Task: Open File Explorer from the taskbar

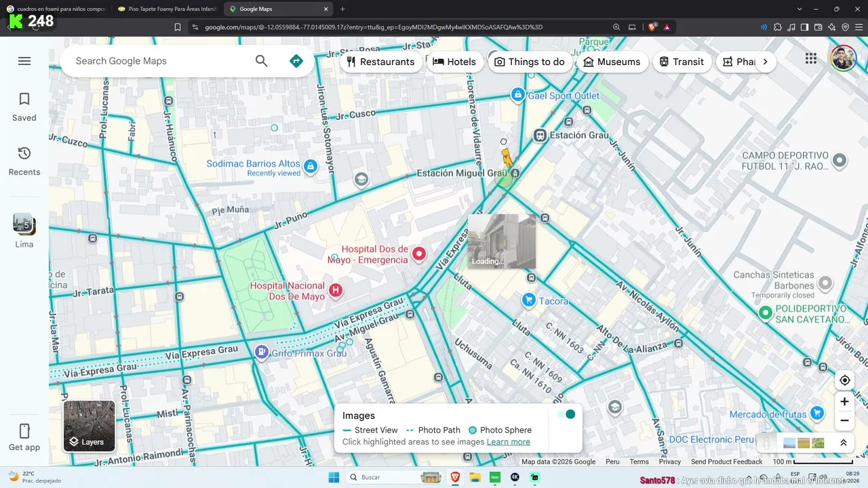Action: coord(475,477)
